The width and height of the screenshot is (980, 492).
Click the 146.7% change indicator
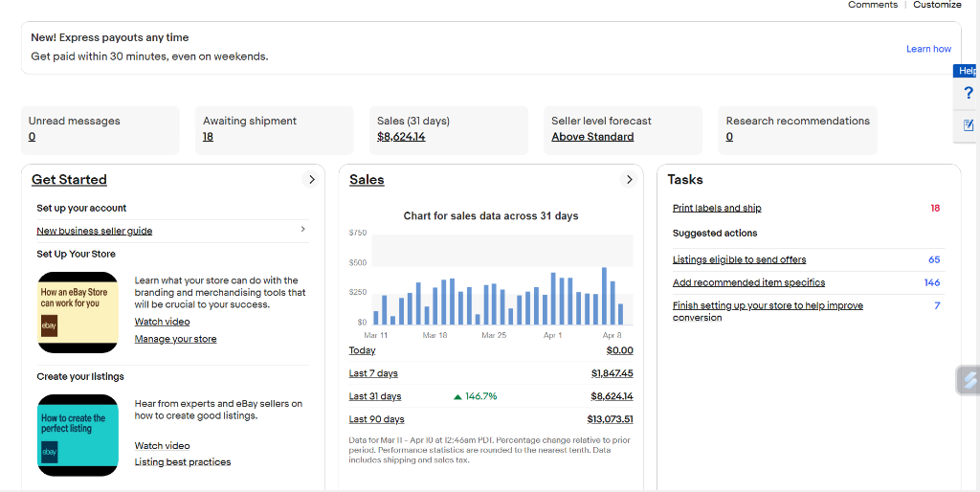click(475, 395)
